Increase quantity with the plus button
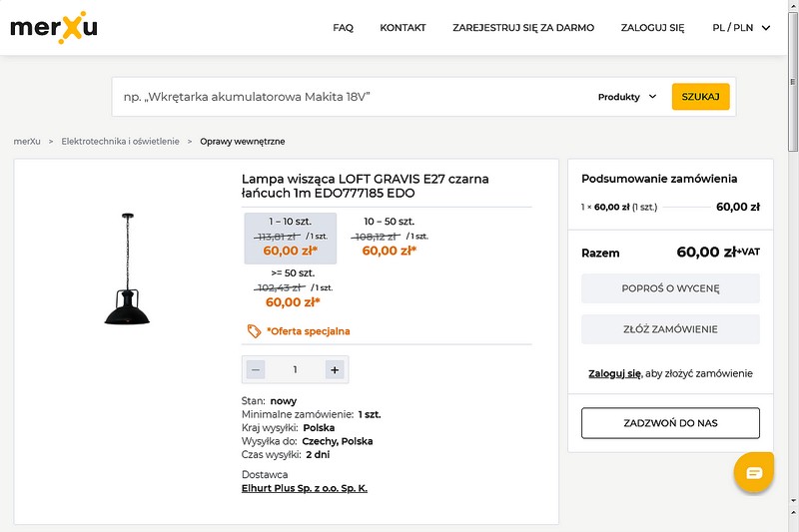The height and width of the screenshot is (532, 799). click(335, 370)
